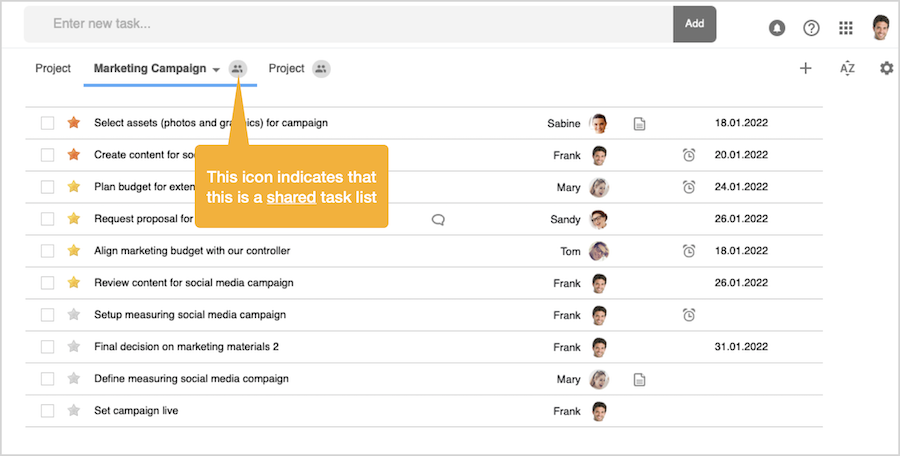Toggle the orange star on Select assets task
This screenshot has width=900, height=456.
pos(73,123)
